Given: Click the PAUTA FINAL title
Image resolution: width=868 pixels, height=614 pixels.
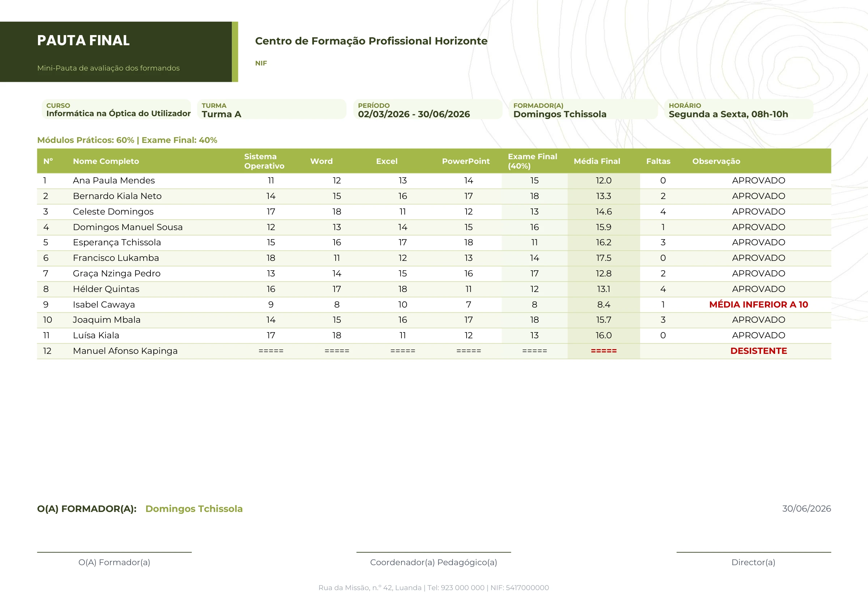Looking at the screenshot, I should [x=83, y=41].
